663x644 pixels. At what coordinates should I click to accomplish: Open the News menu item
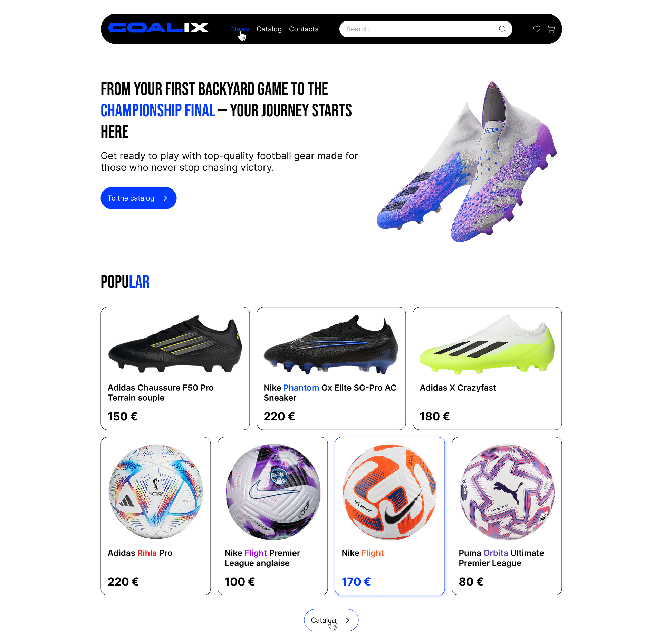(x=240, y=29)
